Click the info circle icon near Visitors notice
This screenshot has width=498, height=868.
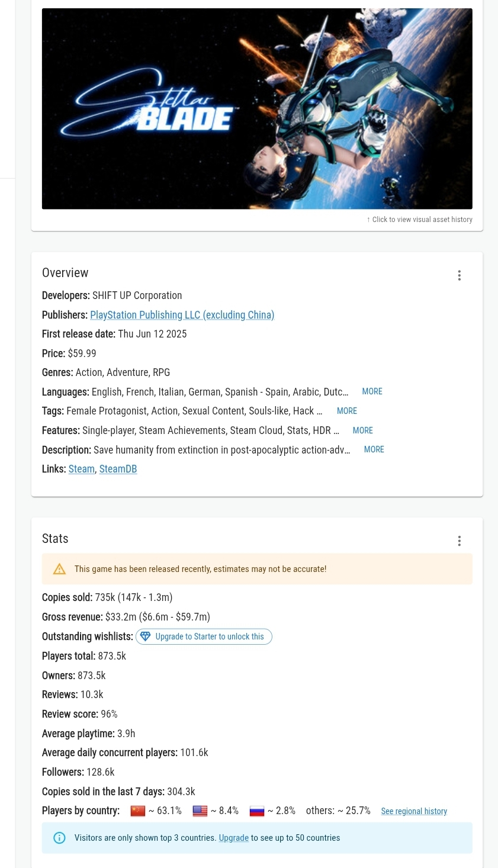(x=59, y=838)
